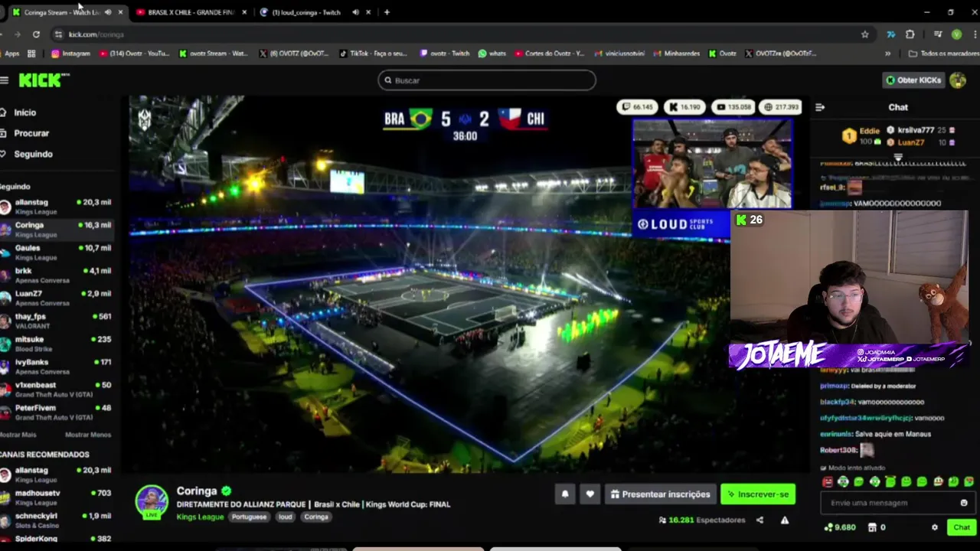The image size is (980, 551).
Task: Open Cortes do Ovotz bookmark
Action: (x=550, y=54)
